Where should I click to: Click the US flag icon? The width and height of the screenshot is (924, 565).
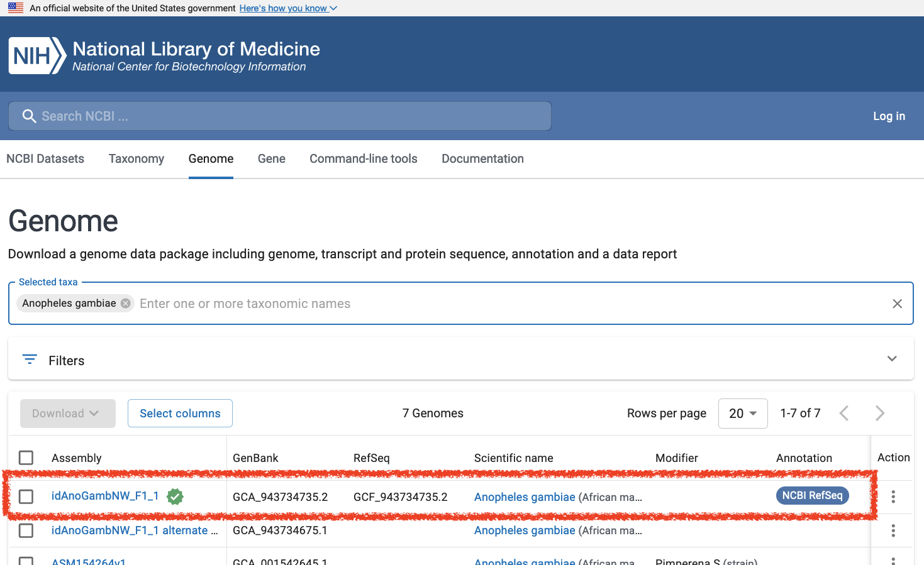16,8
